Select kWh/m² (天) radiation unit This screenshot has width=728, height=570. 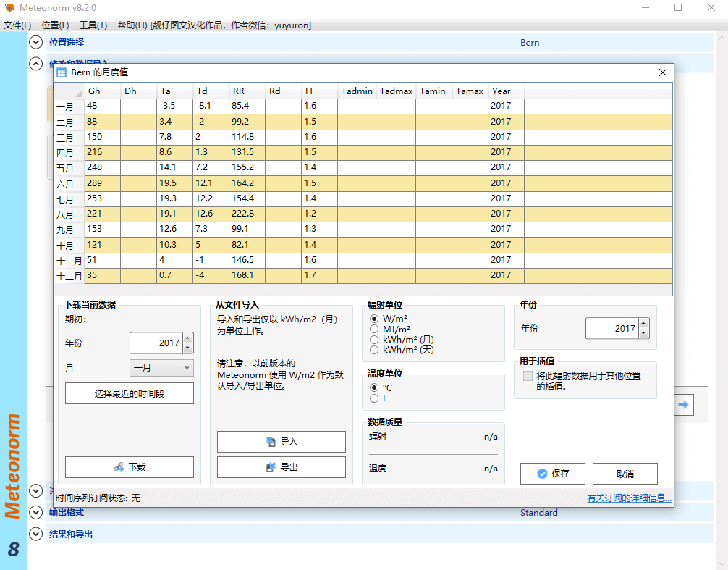point(374,350)
